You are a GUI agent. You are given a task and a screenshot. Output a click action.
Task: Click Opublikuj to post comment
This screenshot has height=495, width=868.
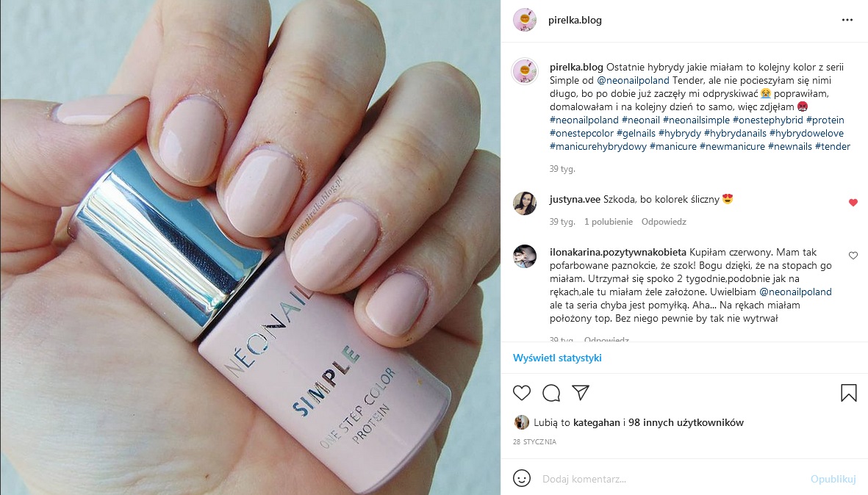point(833,479)
